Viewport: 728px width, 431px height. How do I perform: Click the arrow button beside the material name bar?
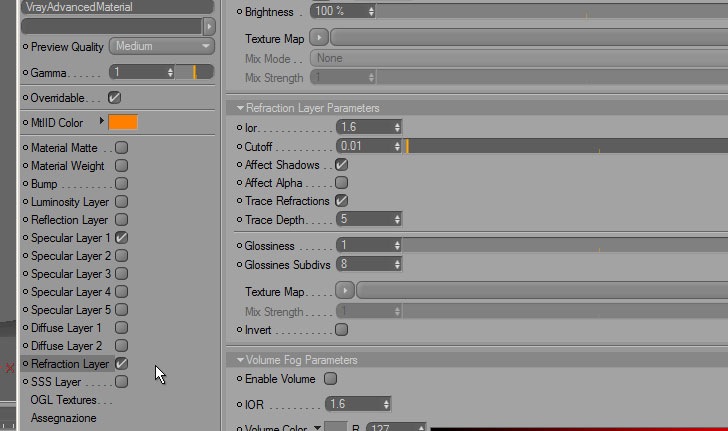coord(209,26)
